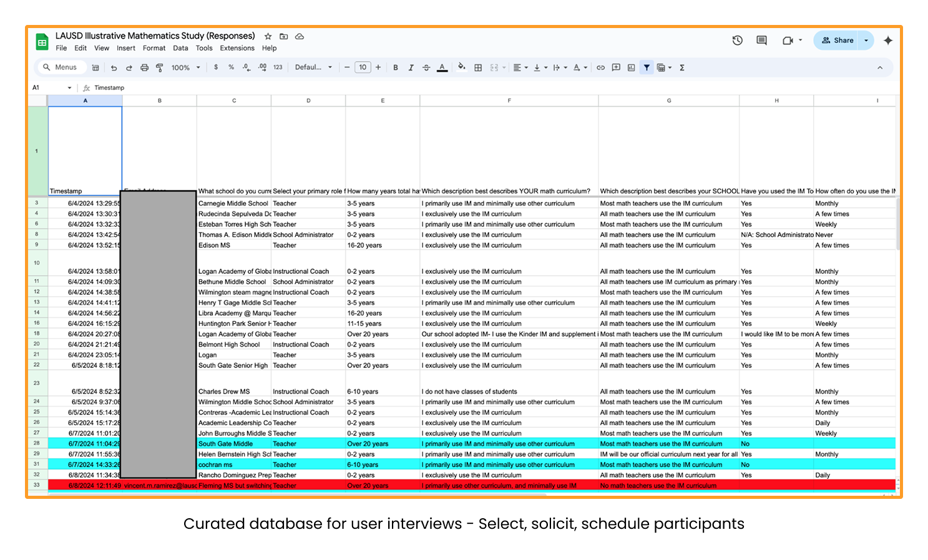Open the name box dropdown arrow
Viewport: 928px width, 560px height.
(69, 88)
